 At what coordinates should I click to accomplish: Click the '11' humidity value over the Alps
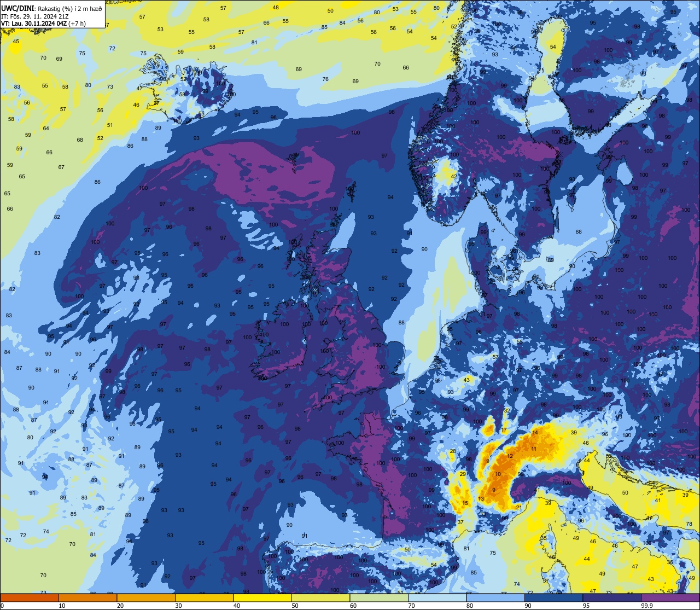click(534, 449)
